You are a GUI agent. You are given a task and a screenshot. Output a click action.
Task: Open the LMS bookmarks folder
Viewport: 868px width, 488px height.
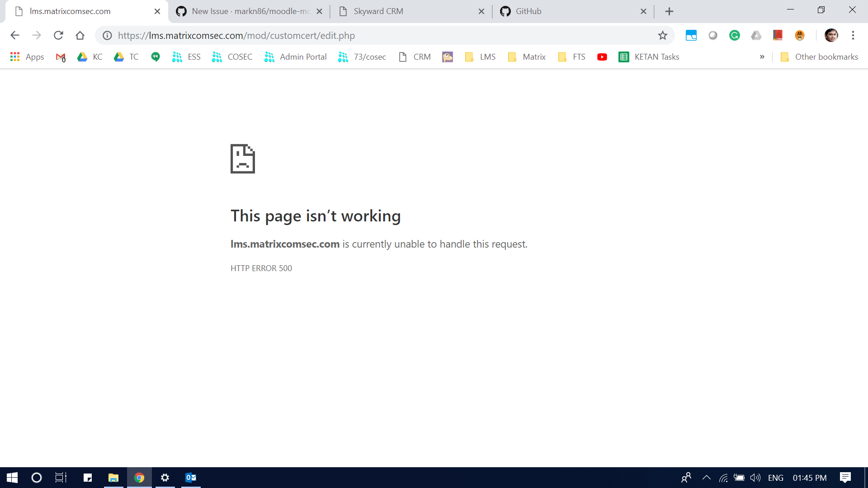pyautogui.click(x=480, y=57)
